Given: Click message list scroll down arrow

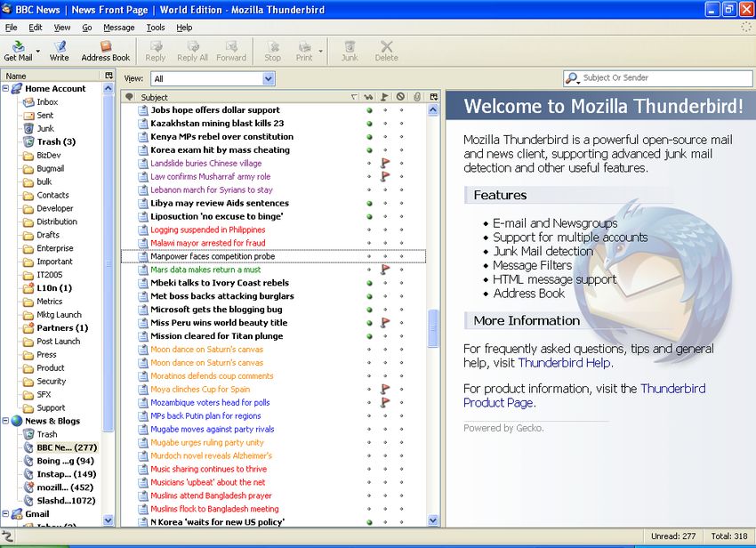Looking at the screenshot, I should [x=433, y=520].
